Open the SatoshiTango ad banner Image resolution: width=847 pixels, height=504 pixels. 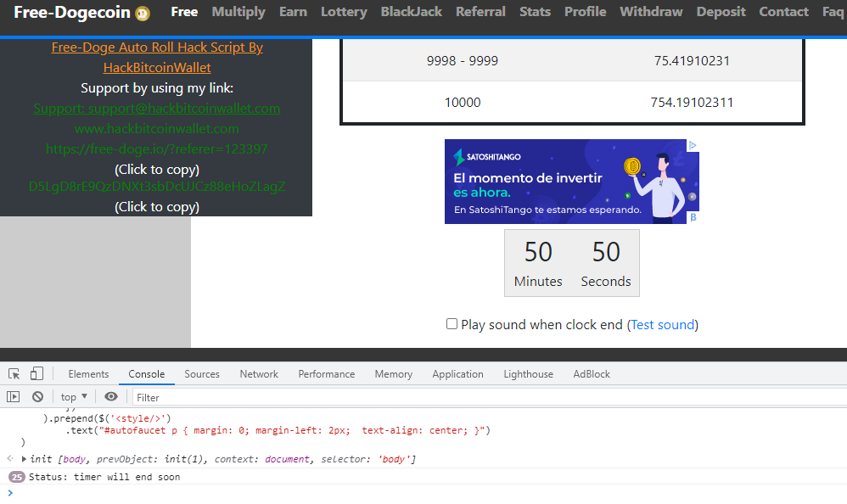pyautogui.click(x=571, y=182)
